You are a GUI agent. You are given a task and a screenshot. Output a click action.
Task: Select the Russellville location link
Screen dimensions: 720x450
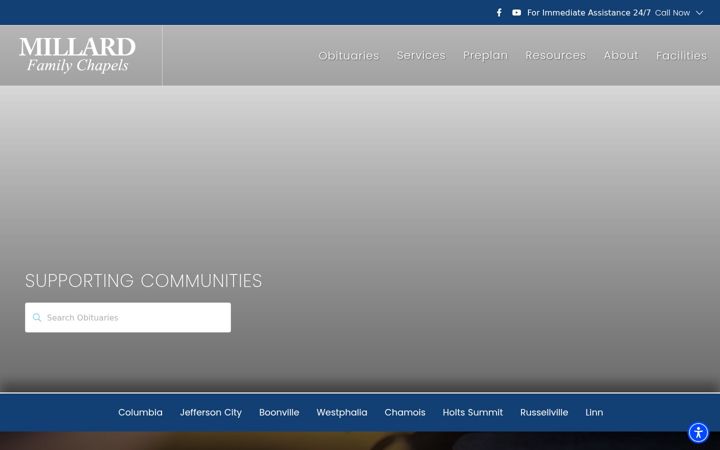click(544, 412)
